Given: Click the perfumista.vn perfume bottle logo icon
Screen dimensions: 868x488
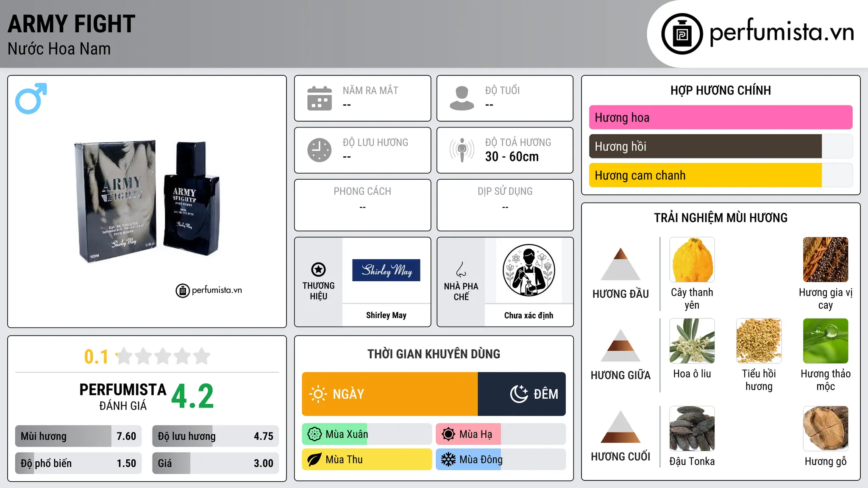Looking at the screenshot, I should tap(682, 34).
